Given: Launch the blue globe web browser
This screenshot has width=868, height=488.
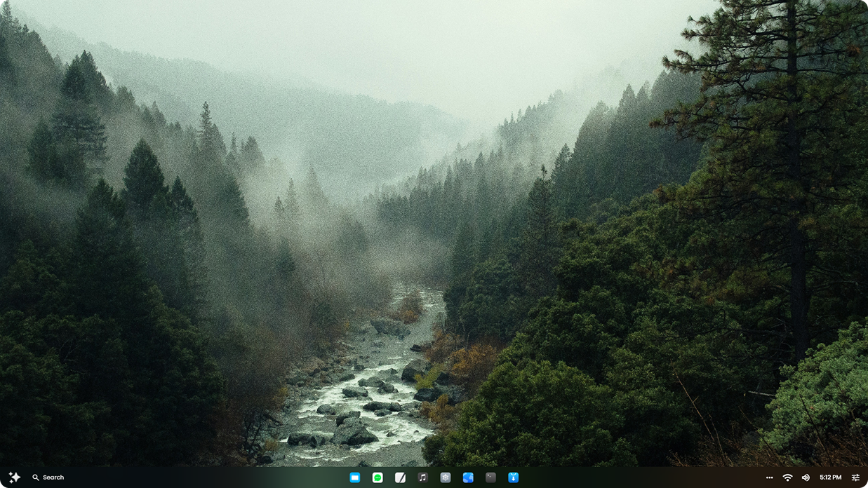Looking at the screenshot, I should (468, 477).
